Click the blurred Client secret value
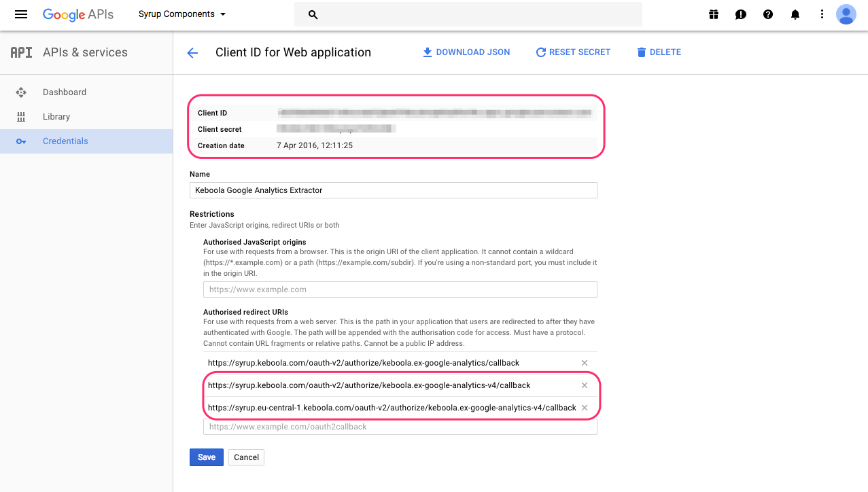 [336, 129]
